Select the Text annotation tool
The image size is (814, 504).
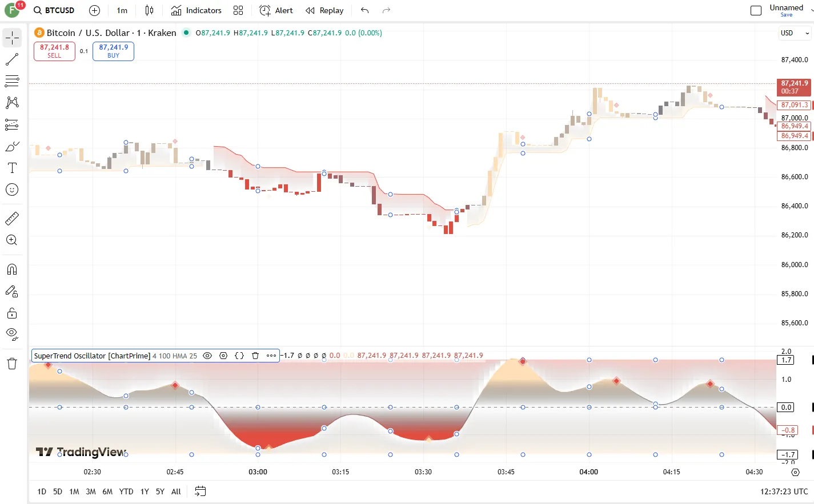click(x=12, y=168)
